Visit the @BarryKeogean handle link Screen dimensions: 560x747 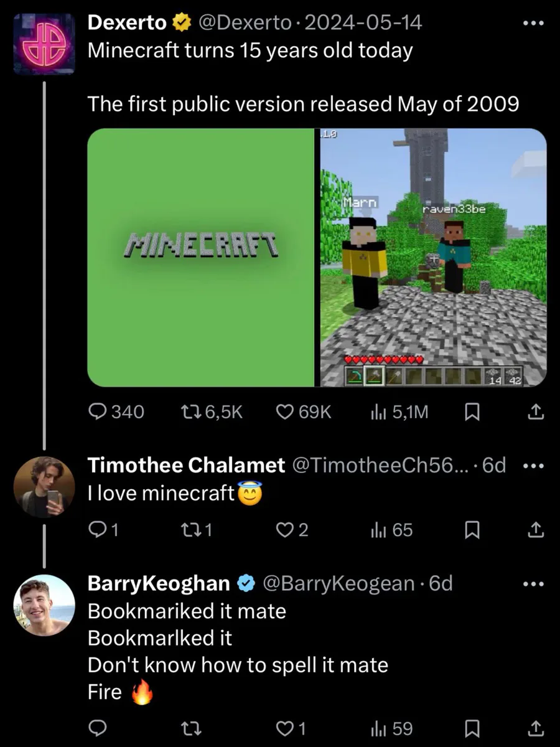(338, 583)
